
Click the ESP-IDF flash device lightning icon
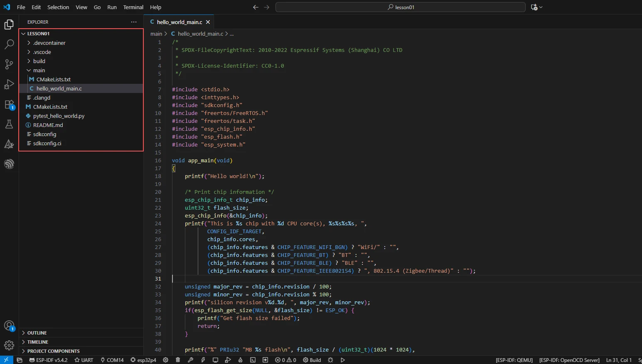pos(203,360)
